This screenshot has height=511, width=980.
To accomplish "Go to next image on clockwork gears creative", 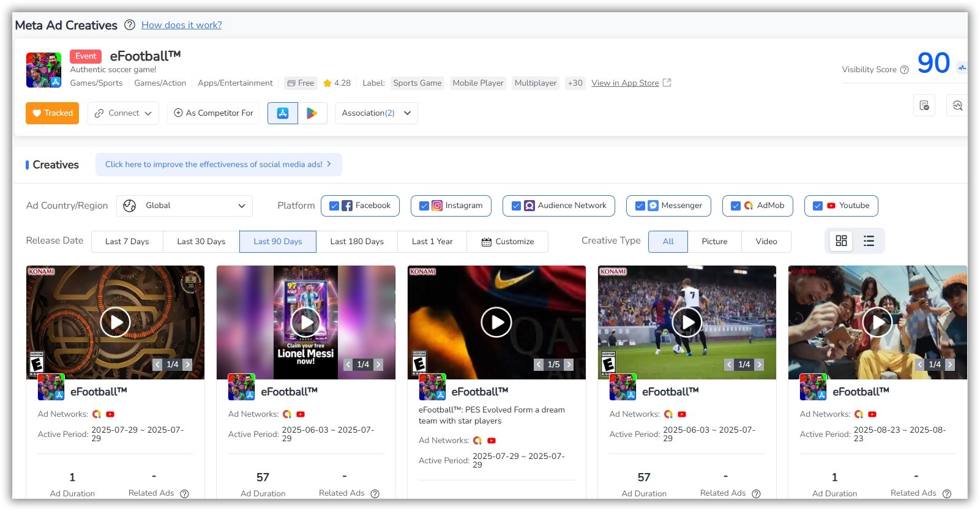I will click(x=187, y=365).
